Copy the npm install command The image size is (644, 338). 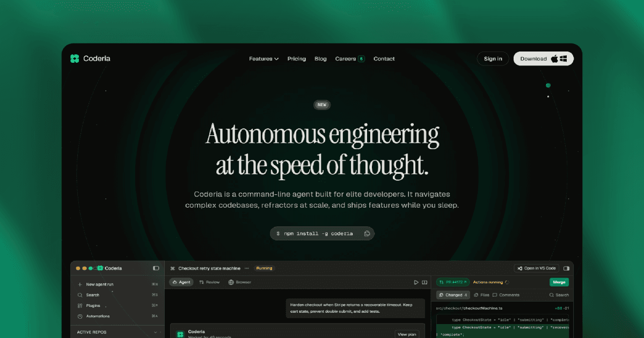pyautogui.click(x=367, y=233)
